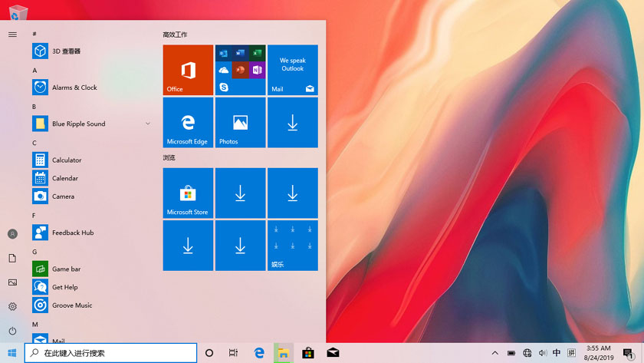Open Calculator from the app list
This screenshot has width=644, height=363.
coord(91,160)
